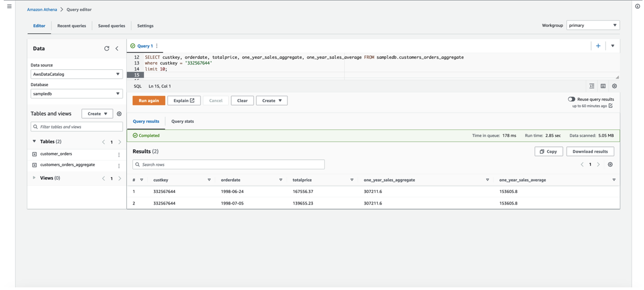Go to next Tables page
Image resolution: width=644 pixels, height=290 pixels.
[x=120, y=142]
